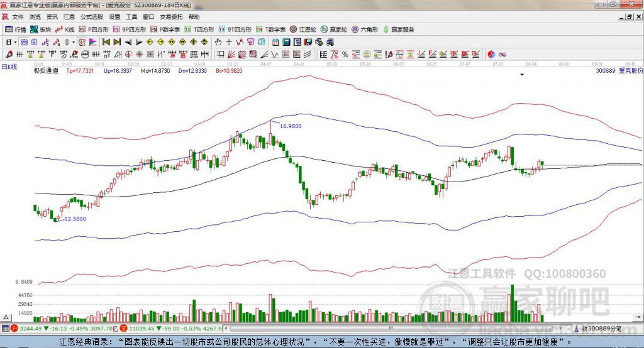Click the calculator icon in toolbar

coord(286,42)
